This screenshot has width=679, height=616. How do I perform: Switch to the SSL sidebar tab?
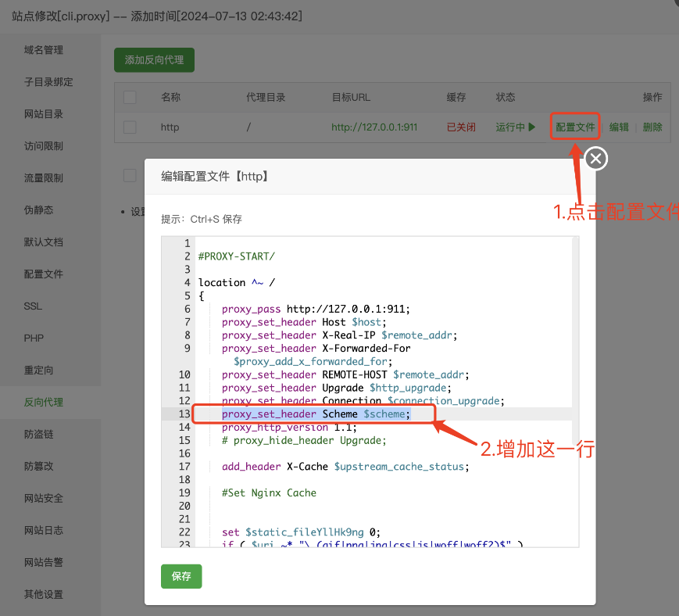tap(33, 306)
